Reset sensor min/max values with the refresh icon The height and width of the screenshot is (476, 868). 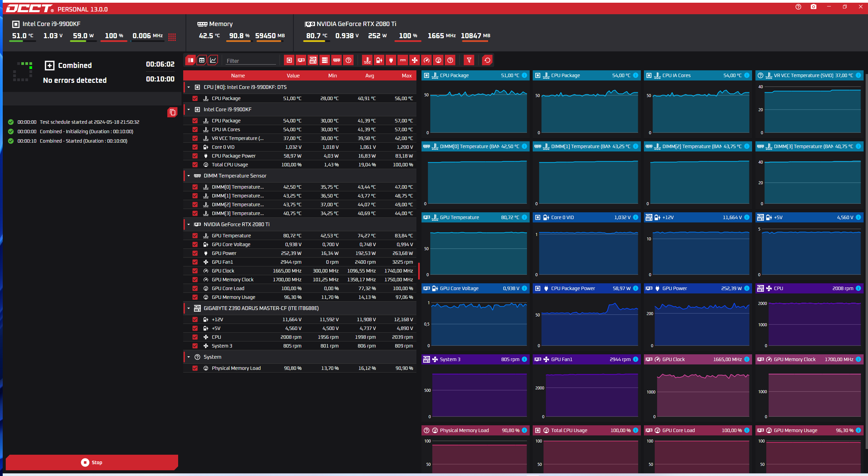pyautogui.click(x=487, y=60)
